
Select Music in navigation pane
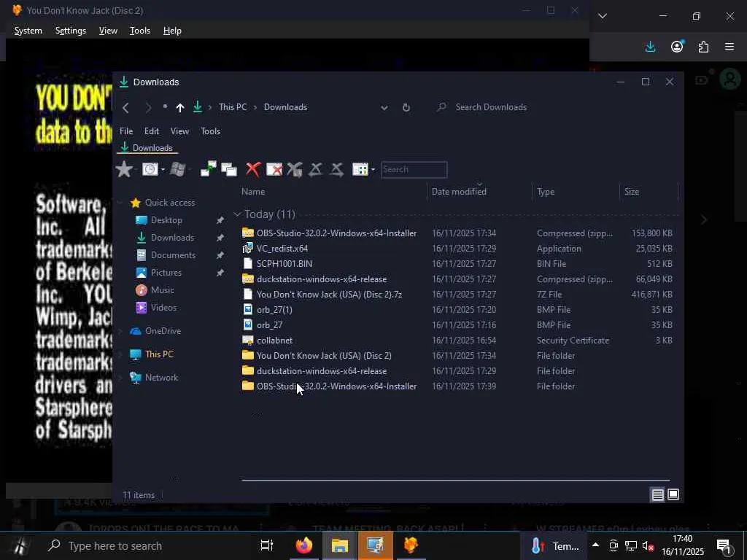tap(155, 290)
